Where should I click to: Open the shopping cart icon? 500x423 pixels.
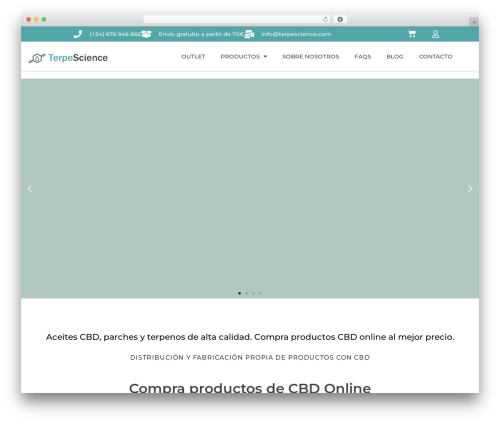tap(412, 34)
